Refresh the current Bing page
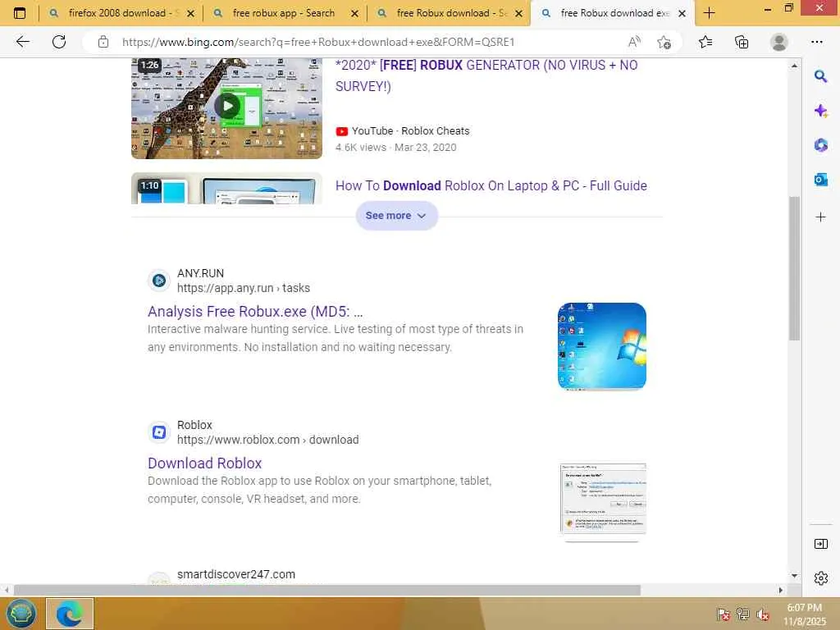840x630 pixels. pyautogui.click(x=59, y=42)
